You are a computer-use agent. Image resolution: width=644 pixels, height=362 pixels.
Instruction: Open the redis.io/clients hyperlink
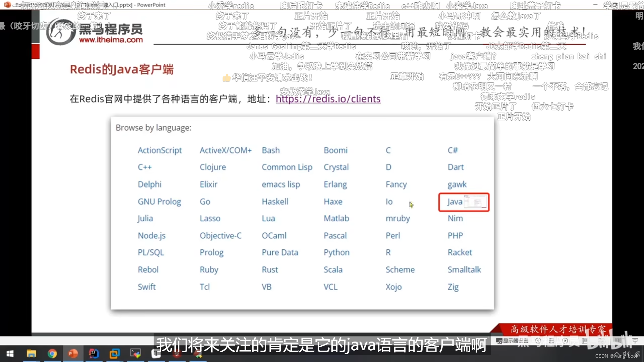[x=328, y=99]
